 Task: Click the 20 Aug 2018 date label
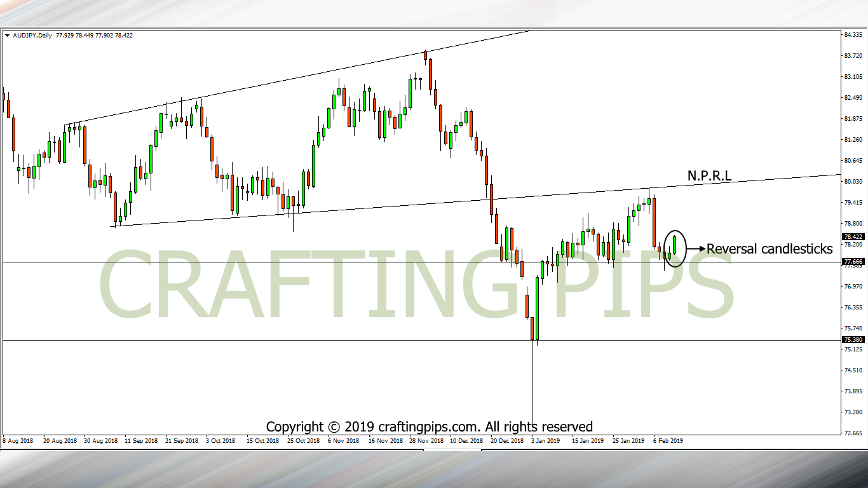point(60,440)
